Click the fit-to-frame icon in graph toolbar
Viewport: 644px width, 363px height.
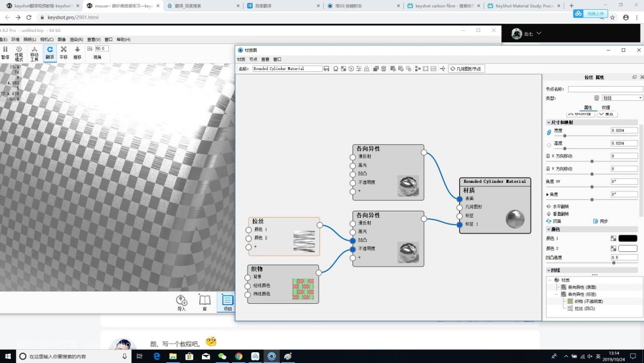coord(426,69)
